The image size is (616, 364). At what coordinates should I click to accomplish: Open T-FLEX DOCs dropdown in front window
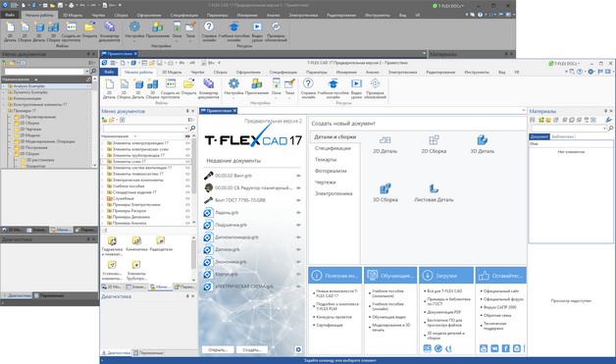[x=564, y=64]
